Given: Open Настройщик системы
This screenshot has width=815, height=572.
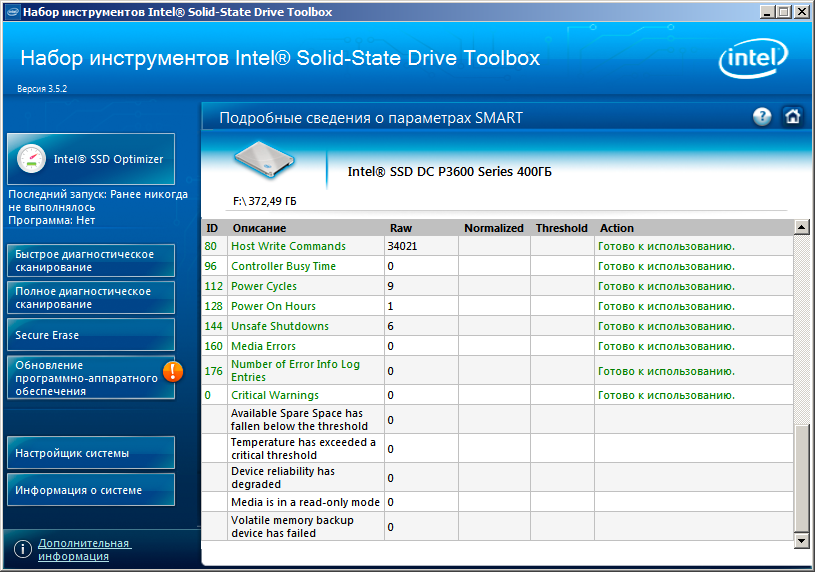Looking at the screenshot, I should (91, 453).
